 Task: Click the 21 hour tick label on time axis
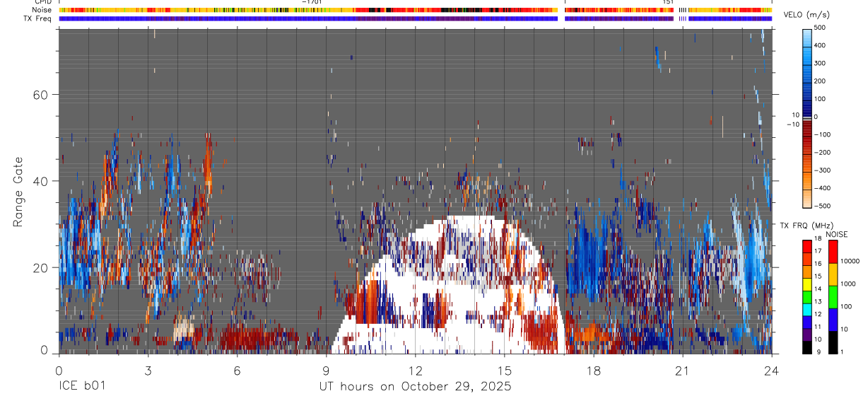tap(683, 371)
